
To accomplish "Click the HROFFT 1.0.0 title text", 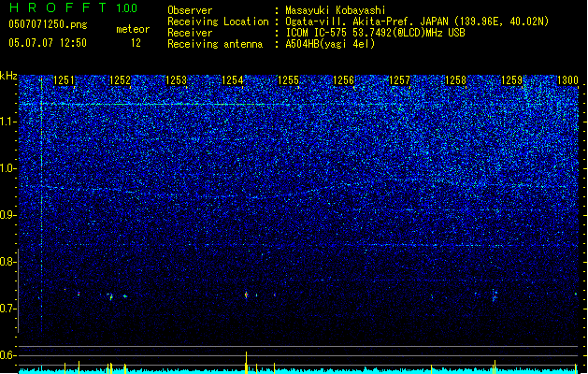I will 73,7.
